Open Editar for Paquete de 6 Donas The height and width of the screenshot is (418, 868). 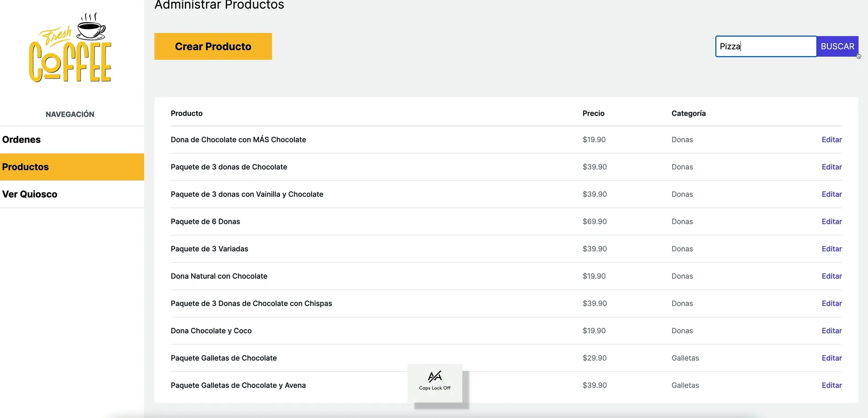[831, 222]
